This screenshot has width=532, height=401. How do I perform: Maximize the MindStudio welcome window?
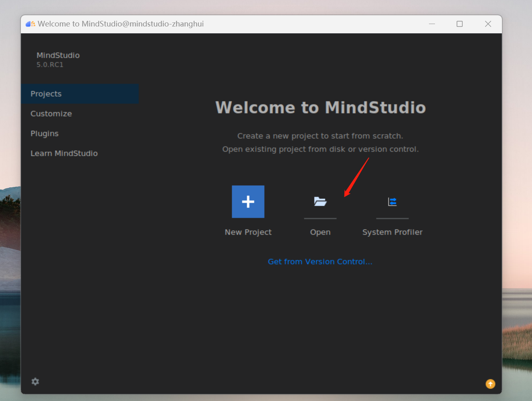[x=460, y=24]
